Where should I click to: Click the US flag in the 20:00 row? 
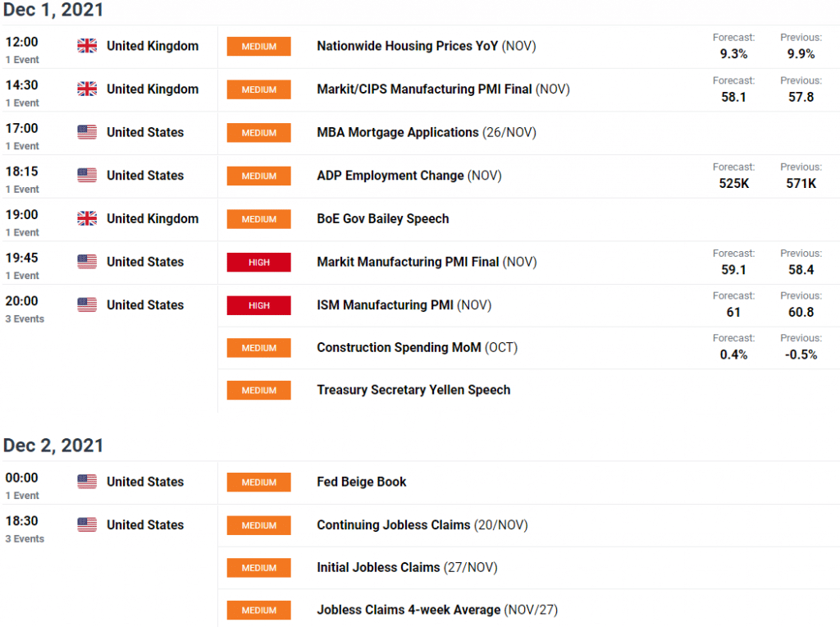click(x=87, y=304)
